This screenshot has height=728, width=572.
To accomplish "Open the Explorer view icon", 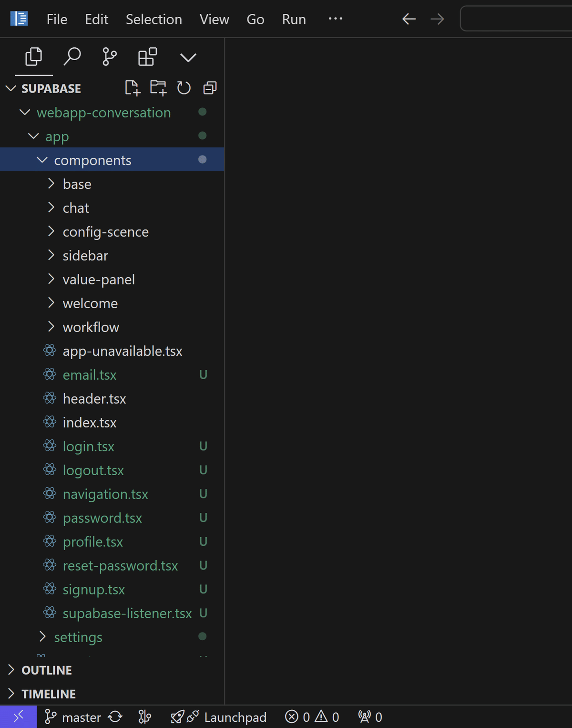I will tap(33, 57).
